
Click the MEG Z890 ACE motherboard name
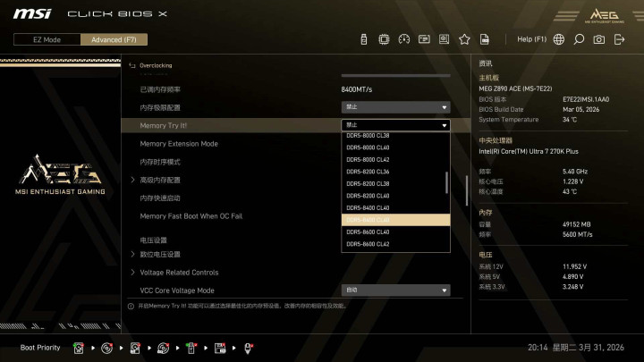[x=515, y=88]
